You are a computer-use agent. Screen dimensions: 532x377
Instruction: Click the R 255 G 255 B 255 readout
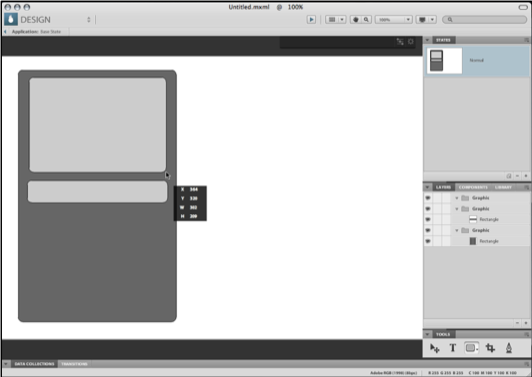pos(445,373)
